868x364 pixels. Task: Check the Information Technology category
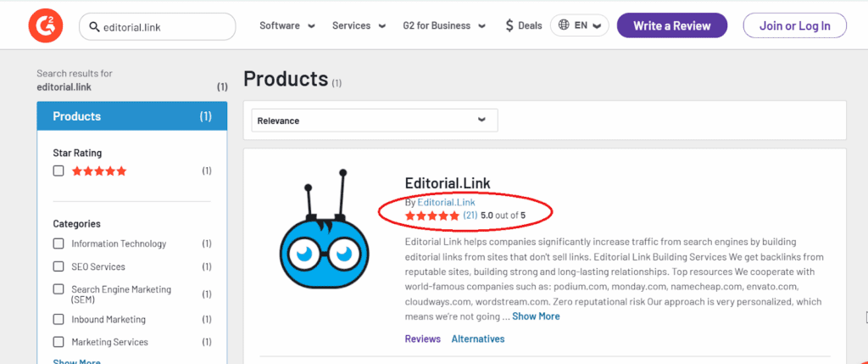pyautogui.click(x=58, y=244)
